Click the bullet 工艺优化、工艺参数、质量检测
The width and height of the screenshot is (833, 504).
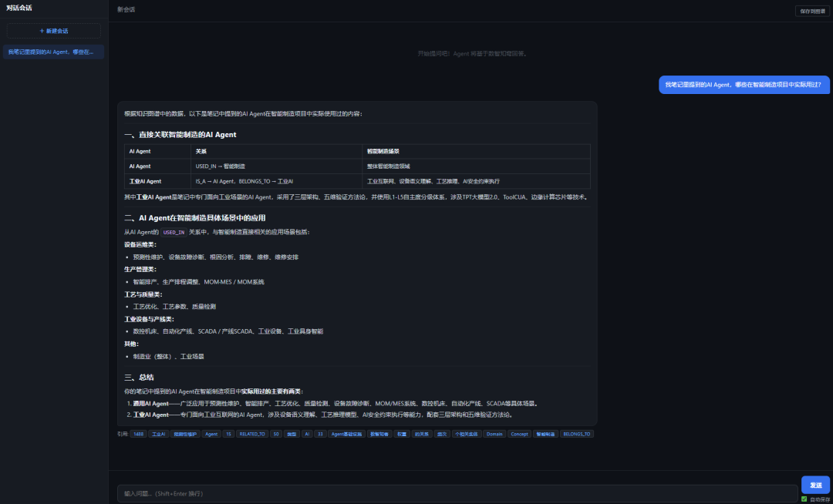(174, 307)
